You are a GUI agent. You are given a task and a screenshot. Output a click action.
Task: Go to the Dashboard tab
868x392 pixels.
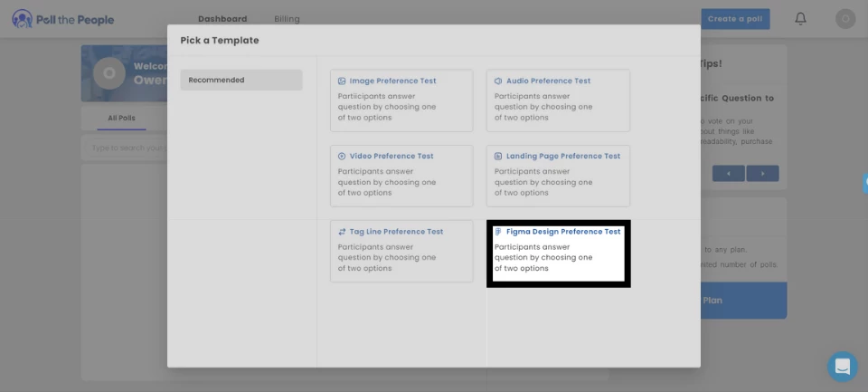(x=222, y=19)
